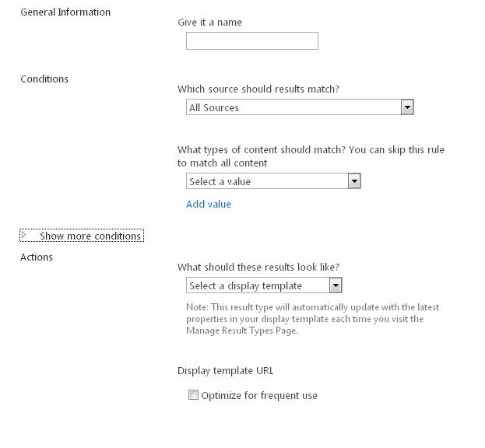Open the 'Select a display template' dropdown
485x448 pixels.
tap(258, 285)
